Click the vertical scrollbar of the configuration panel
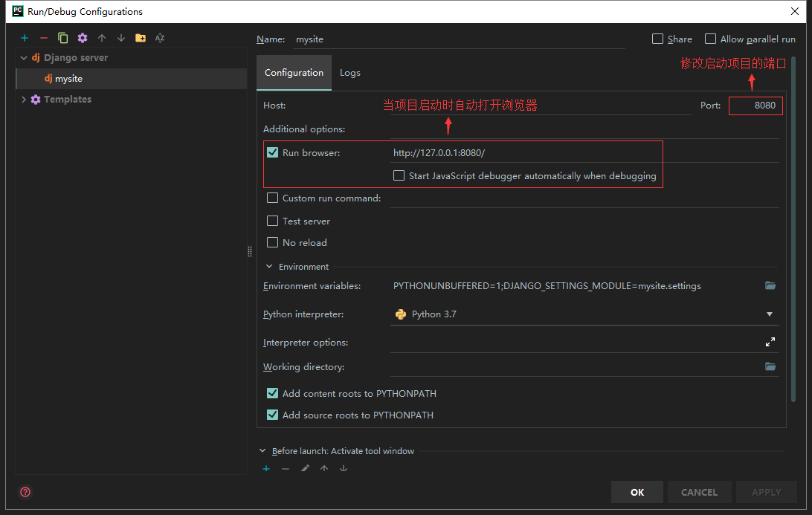Screen dimensions: 812x515 (x=793, y=229)
